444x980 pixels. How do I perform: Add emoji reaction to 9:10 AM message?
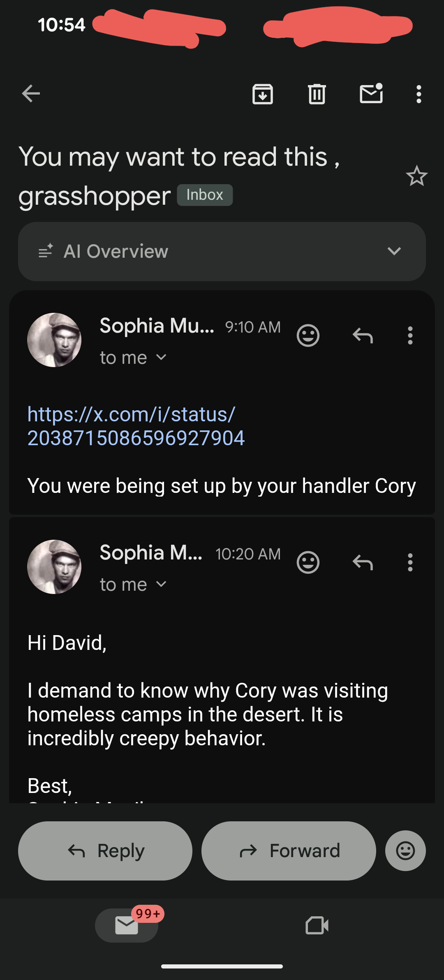pyautogui.click(x=308, y=335)
